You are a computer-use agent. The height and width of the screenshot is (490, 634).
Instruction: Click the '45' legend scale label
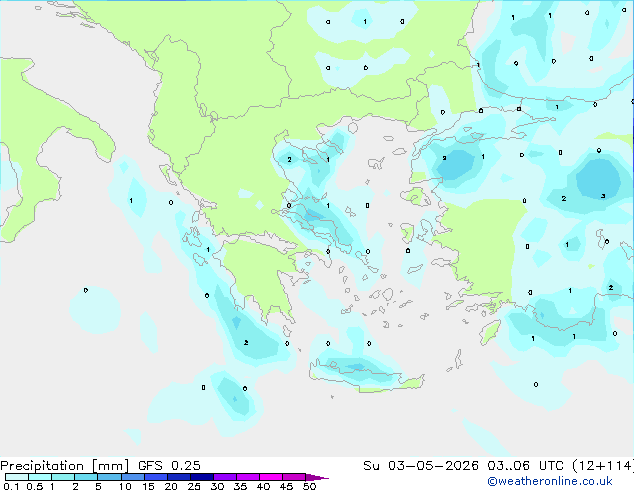coord(286,486)
